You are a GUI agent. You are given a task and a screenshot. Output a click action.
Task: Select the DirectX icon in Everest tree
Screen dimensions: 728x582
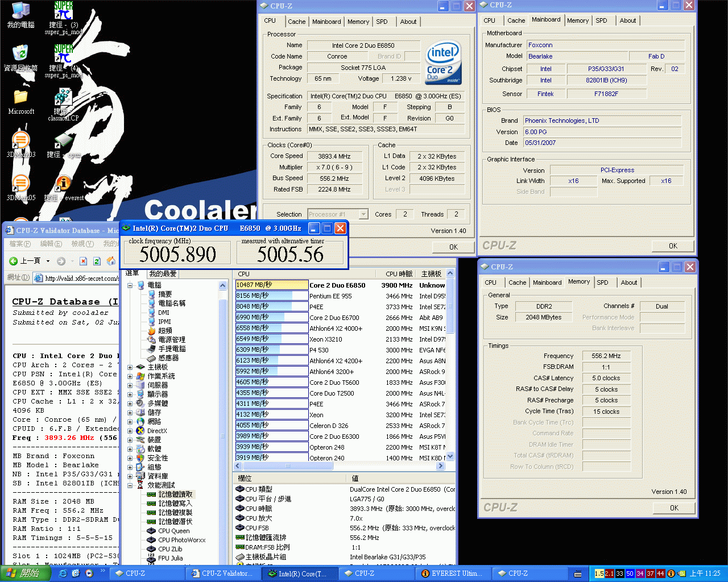click(140, 431)
